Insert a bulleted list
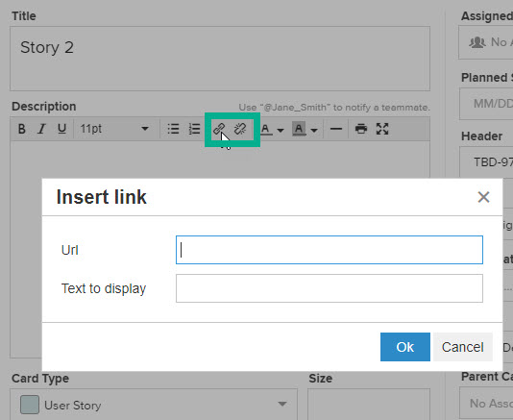Screen dimensions: 513x420 click(173, 129)
